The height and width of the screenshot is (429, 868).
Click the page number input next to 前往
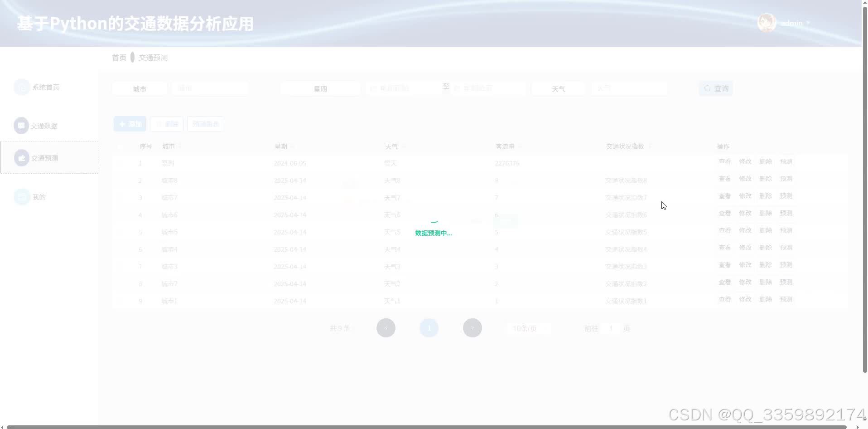point(611,328)
